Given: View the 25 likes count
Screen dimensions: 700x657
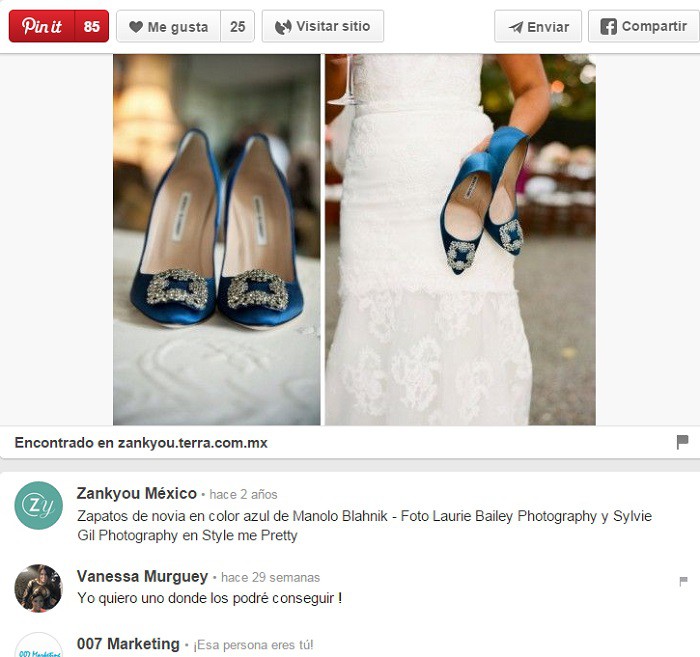Looking at the screenshot, I should [x=237, y=27].
